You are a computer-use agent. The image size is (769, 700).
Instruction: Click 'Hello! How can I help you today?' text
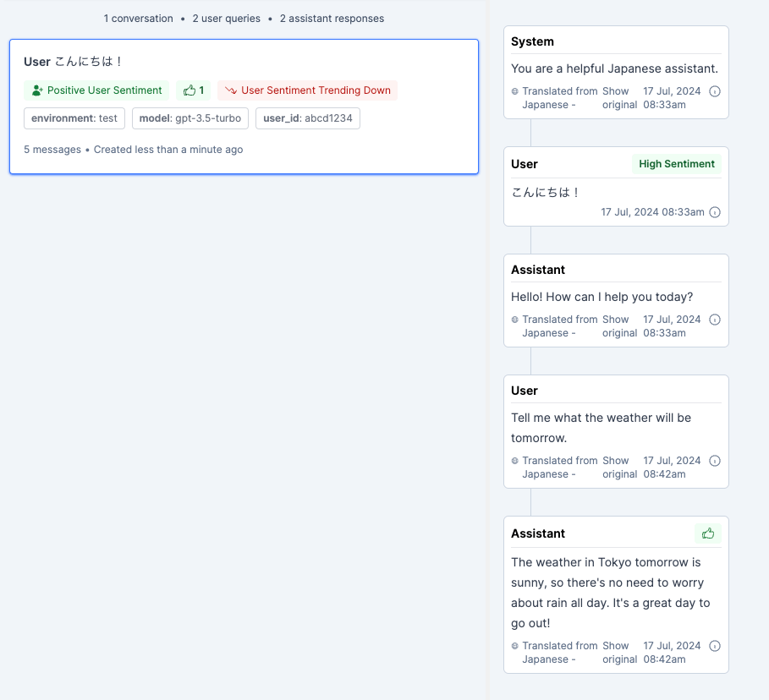[x=601, y=297]
